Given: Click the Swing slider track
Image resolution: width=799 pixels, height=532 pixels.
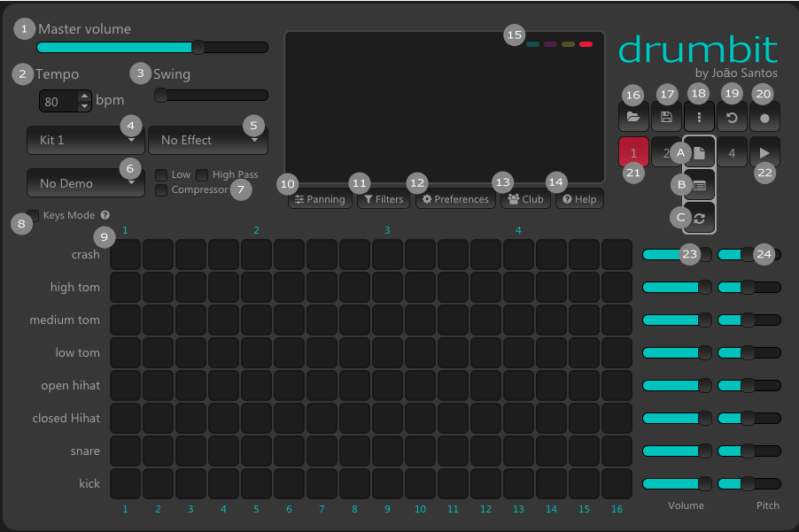Looking at the screenshot, I should coord(211,96).
